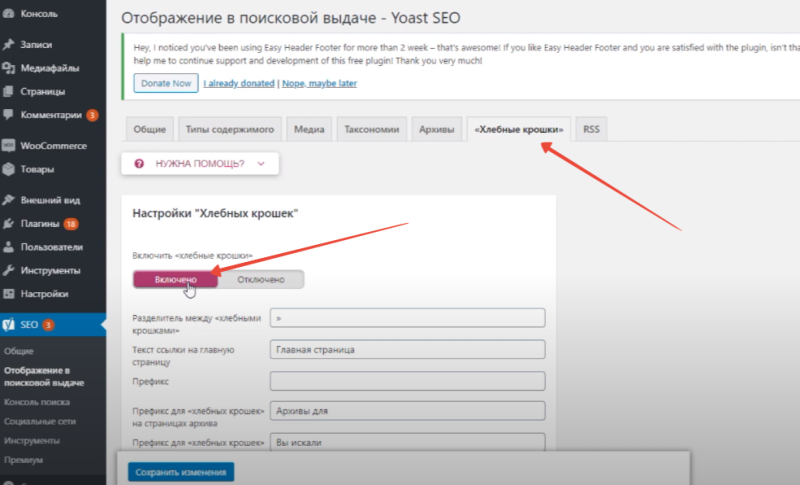Open НУЖНА ПОМОЩЬ help panel
This screenshot has width=800, height=485.
click(x=200, y=164)
